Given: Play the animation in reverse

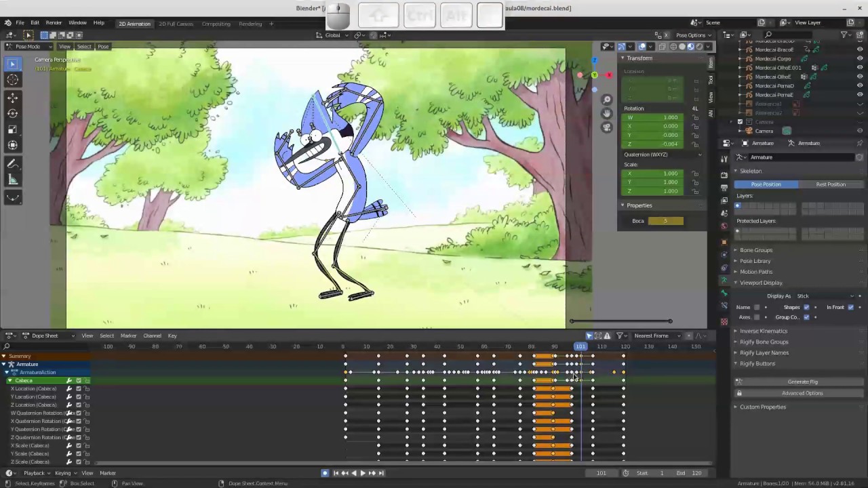Looking at the screenshot, I should pos(353,473).
